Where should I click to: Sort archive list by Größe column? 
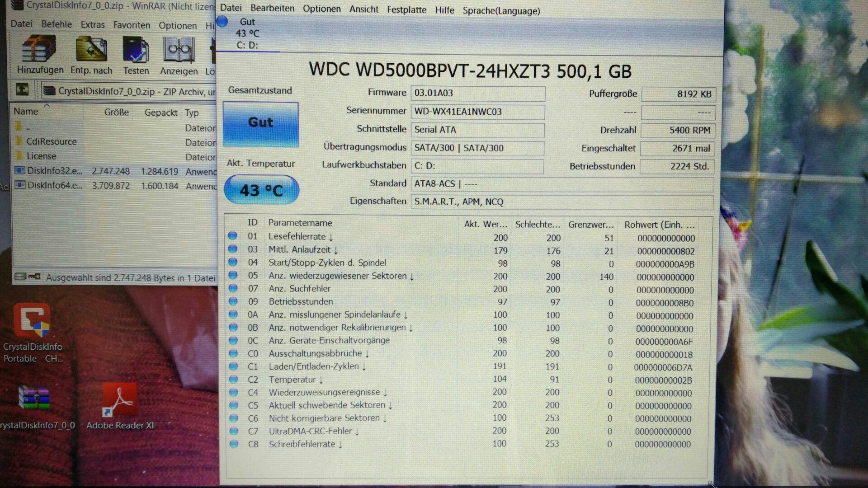116,112
